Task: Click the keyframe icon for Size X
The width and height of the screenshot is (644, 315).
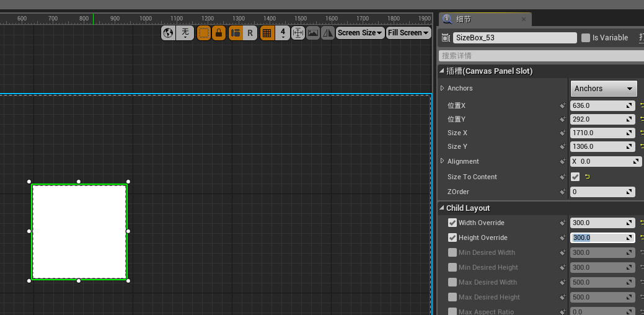Action: pos(563,133)
